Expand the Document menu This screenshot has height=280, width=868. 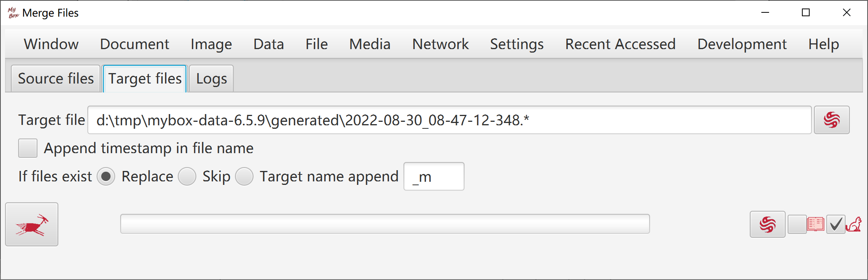coord(134,44)
